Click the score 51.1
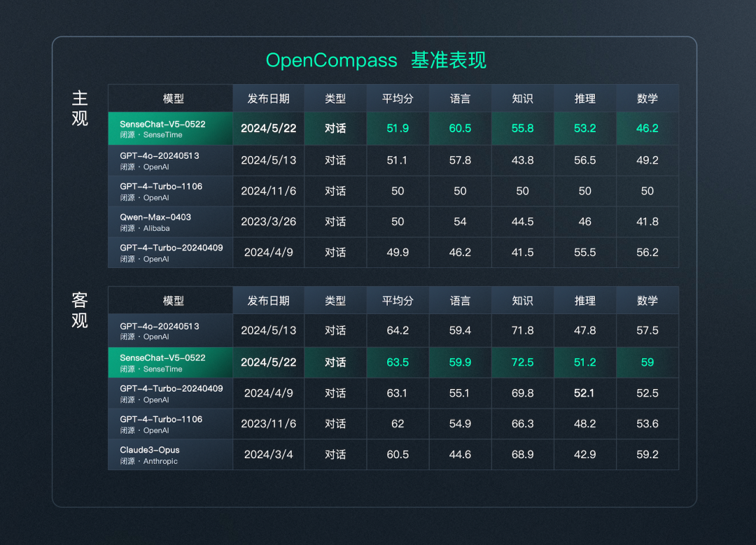The width and height of the screenshot is (756, 545). (x=397, y=160)
